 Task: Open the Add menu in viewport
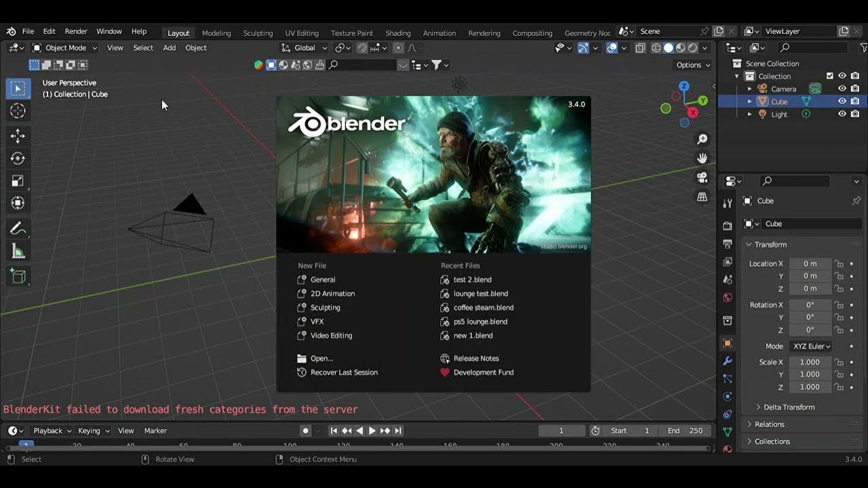pyautogui.click(x=170, y=48)
